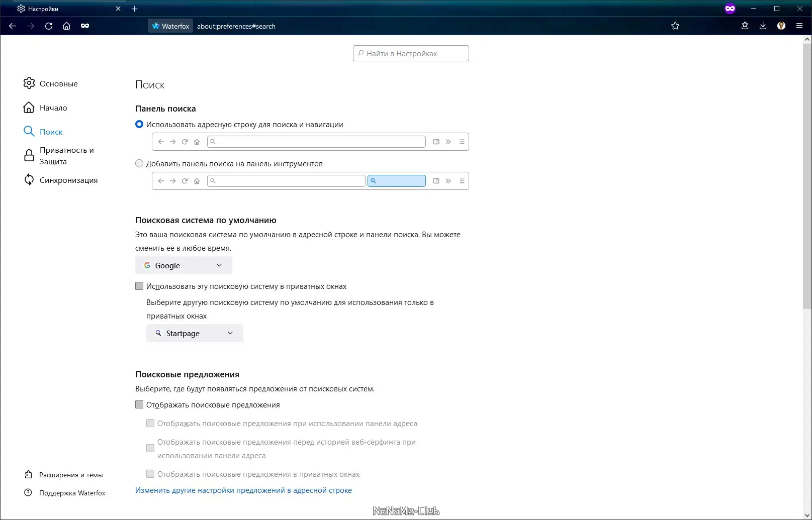812x520 pixels.
Task: Open the Начало settings category
Action: click(45, 108)
